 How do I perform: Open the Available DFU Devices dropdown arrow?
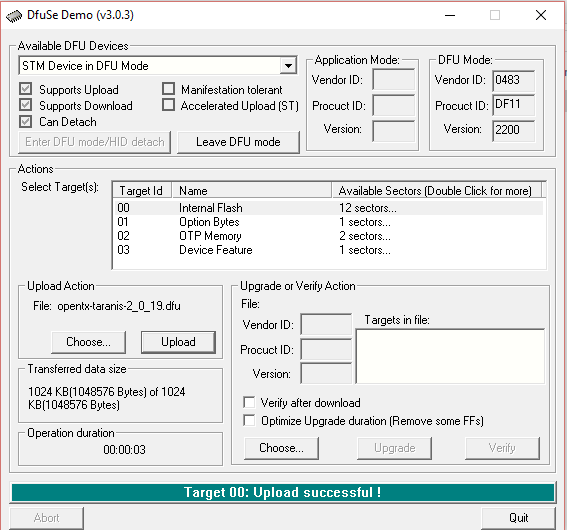coord(288,66)
